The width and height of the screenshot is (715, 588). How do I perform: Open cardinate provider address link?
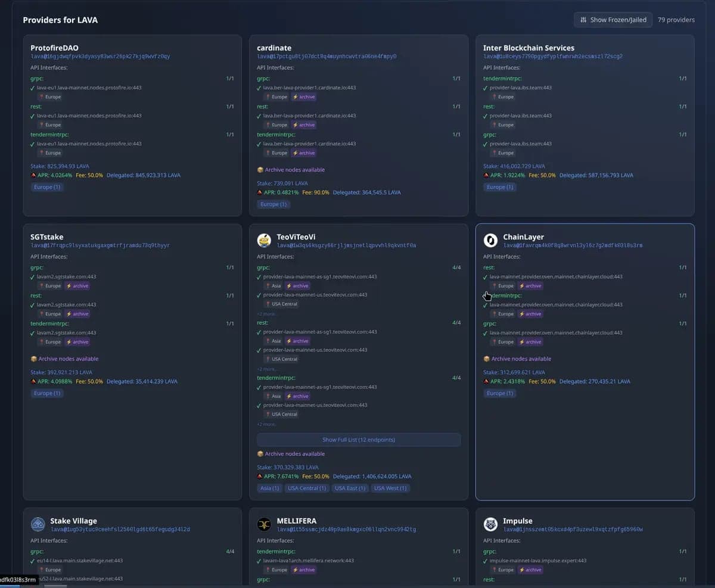click(x=327, y=57)
